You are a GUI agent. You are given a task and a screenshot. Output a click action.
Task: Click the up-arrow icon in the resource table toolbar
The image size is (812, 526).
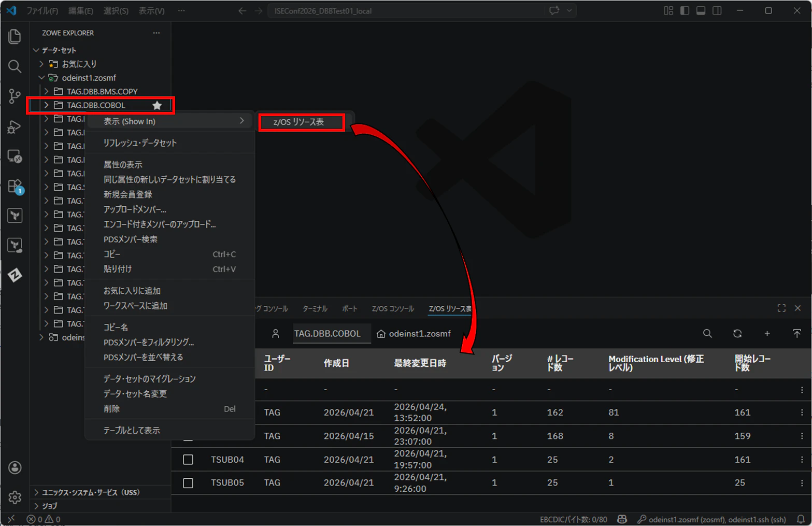pos(797,334)
